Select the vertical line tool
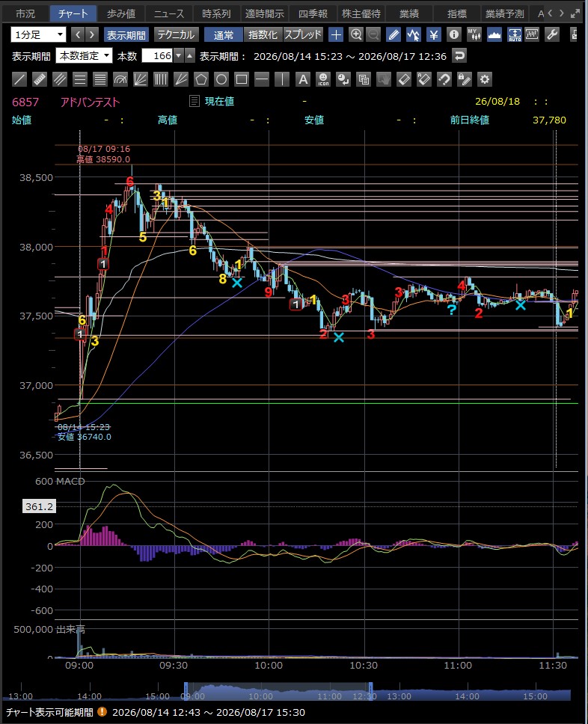The image size is (588, 724). point(282,79)
